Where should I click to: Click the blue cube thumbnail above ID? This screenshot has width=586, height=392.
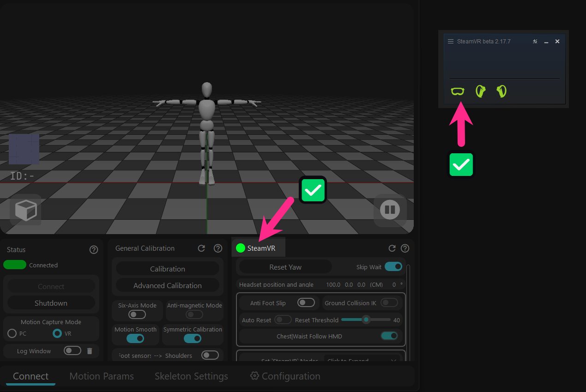tap(24, 149)
